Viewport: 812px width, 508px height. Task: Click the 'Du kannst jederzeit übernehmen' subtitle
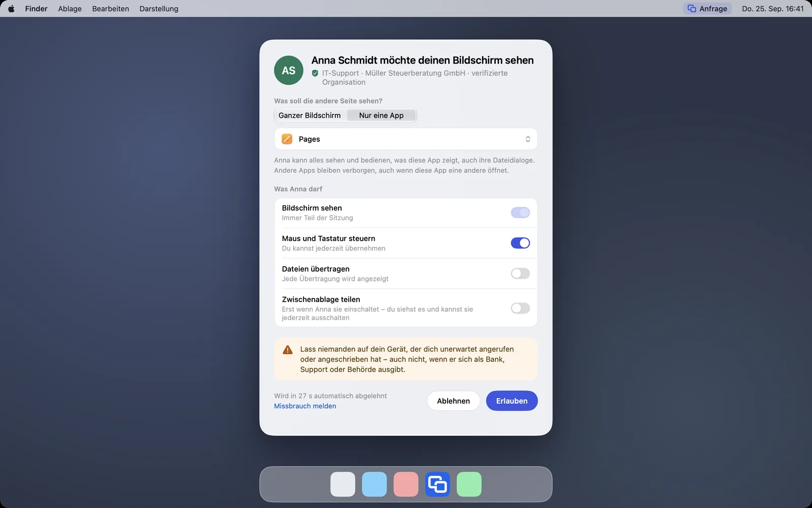tap(333, 248)
